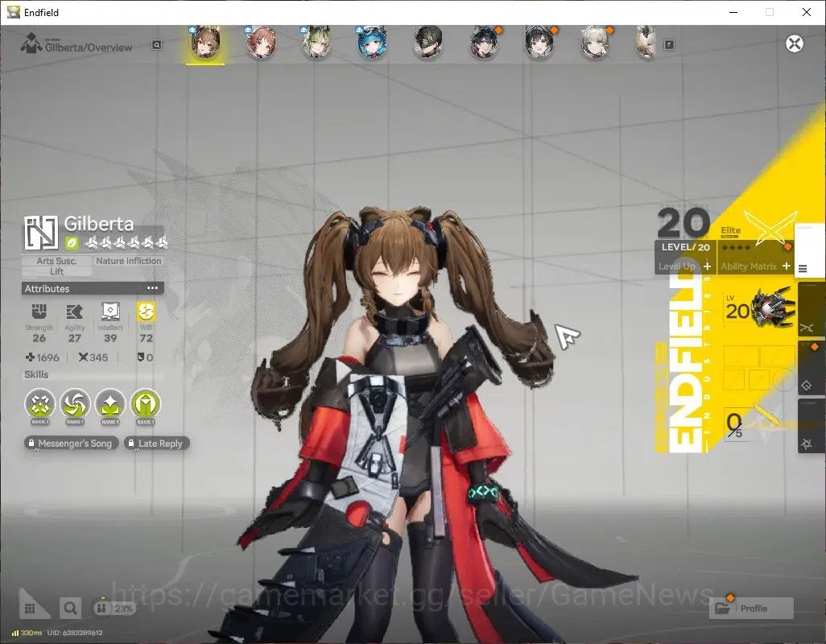Click the attack value 345
This screenshot has height=644, width=826.
93,357
